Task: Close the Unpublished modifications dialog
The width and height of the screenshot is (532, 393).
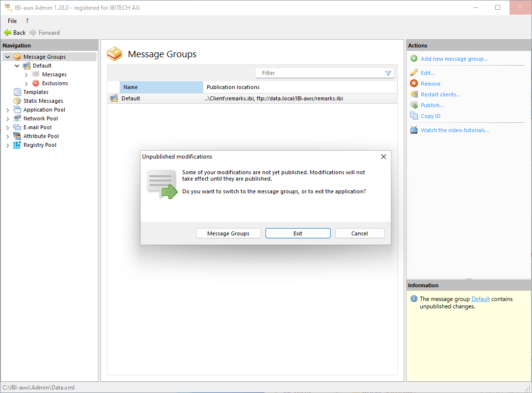Action: click(x=383, y=157)
